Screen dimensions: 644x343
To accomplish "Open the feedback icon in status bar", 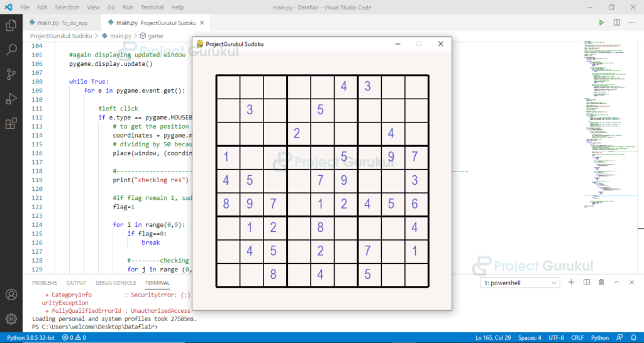I will [x=620, y=338].
